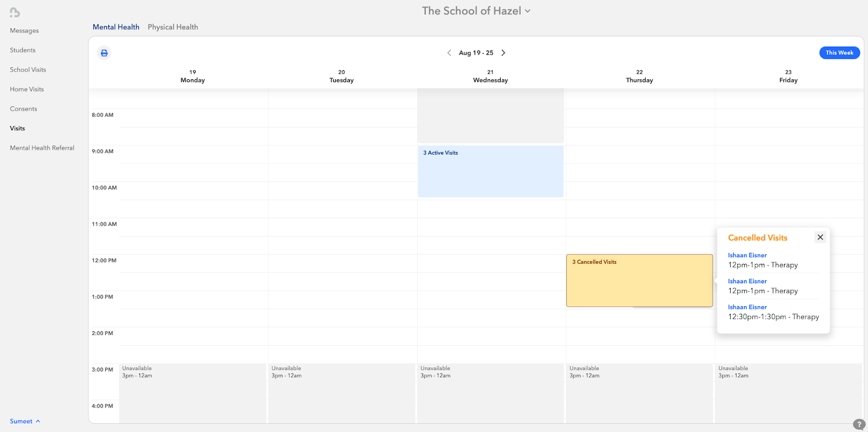Open Ishaan Eisner 12:30pm visit link
Image resolution: width=868 pixels, height=432 pixels.
click(x=747, y=307)
